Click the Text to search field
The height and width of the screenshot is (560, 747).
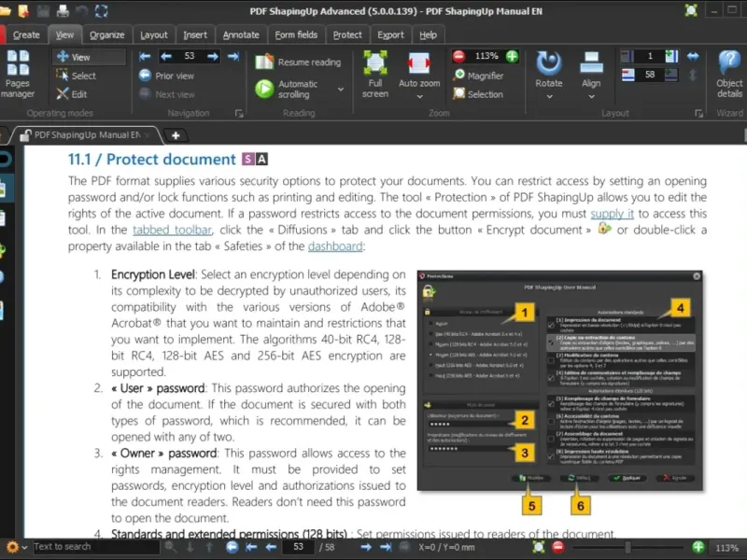click(x=96, y=547)
